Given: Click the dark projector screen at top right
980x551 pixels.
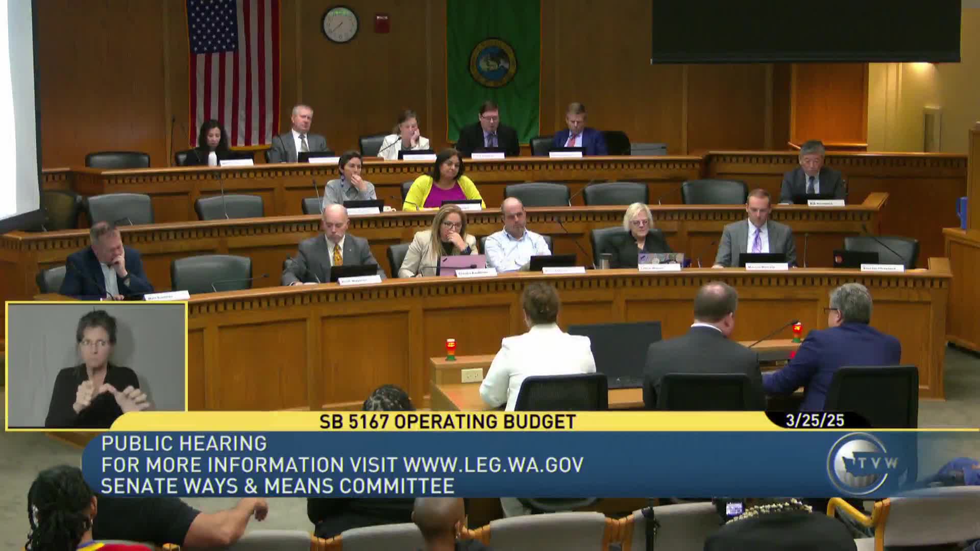Looking at the screenshot, I should [806, 31].
